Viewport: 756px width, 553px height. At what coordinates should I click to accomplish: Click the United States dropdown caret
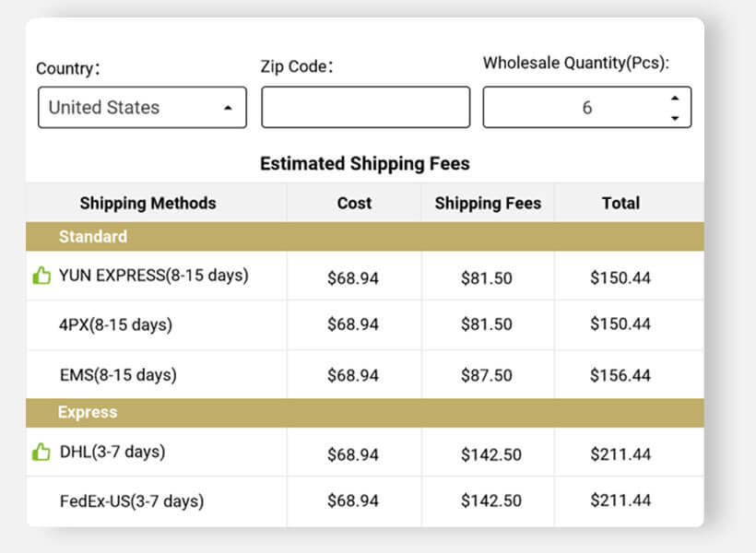click(227, 107)
